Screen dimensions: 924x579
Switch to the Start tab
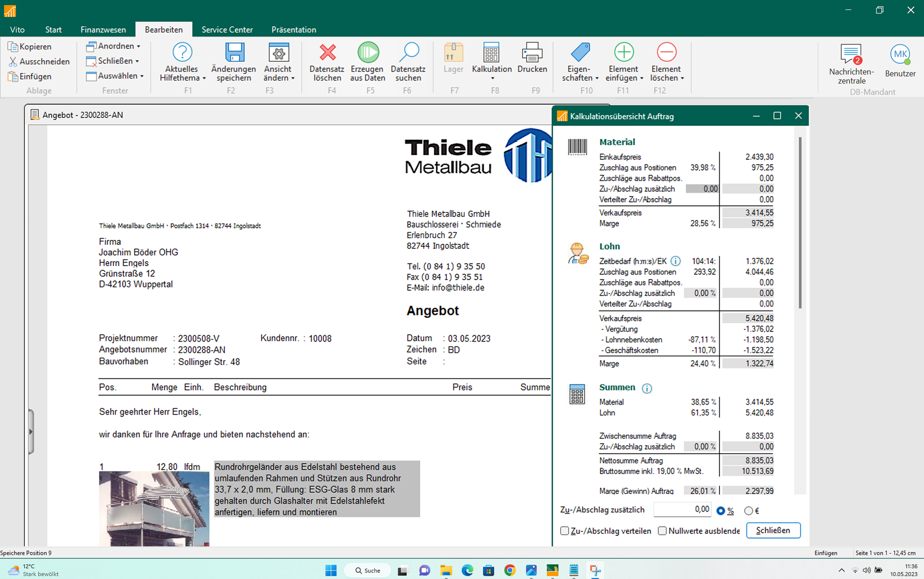(x=53, y=29)
